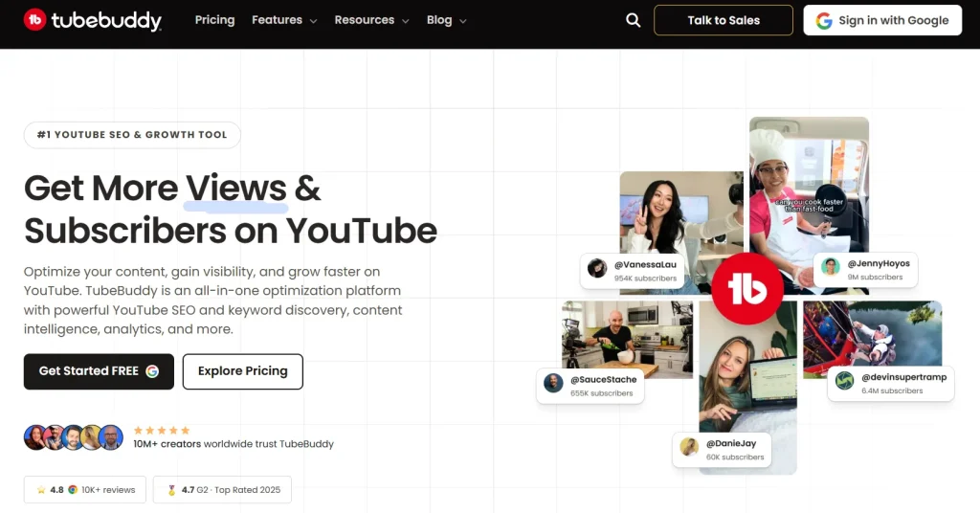980x513 pixels.
Task: Click the star icon beside 4.8 rating
Action: click(x=41, y=490)
